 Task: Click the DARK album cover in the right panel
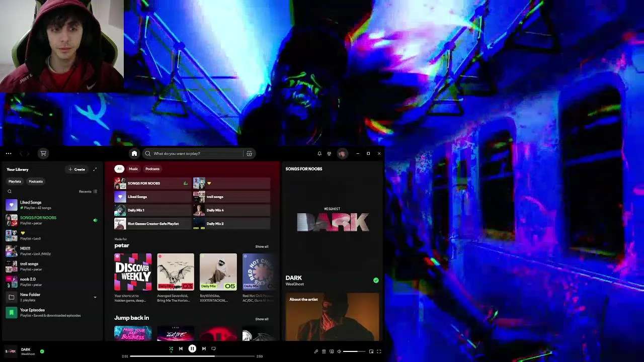[x=332, y=222]
